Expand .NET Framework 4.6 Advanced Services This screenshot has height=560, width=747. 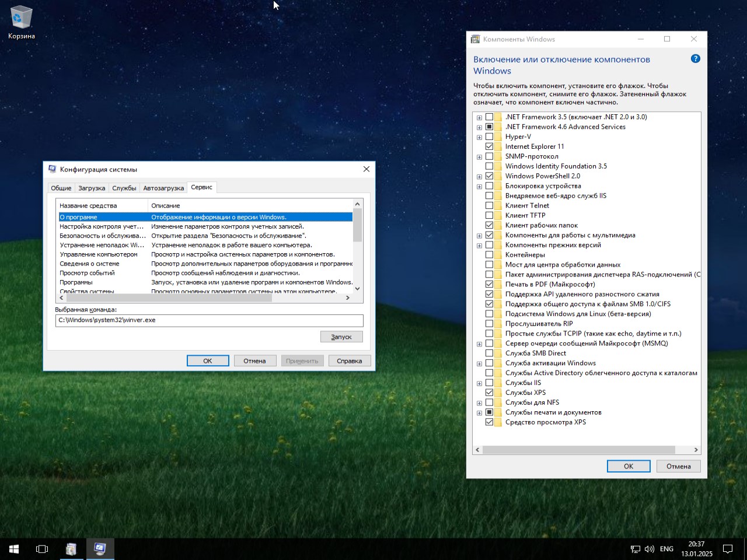click(x=479, y=127)
